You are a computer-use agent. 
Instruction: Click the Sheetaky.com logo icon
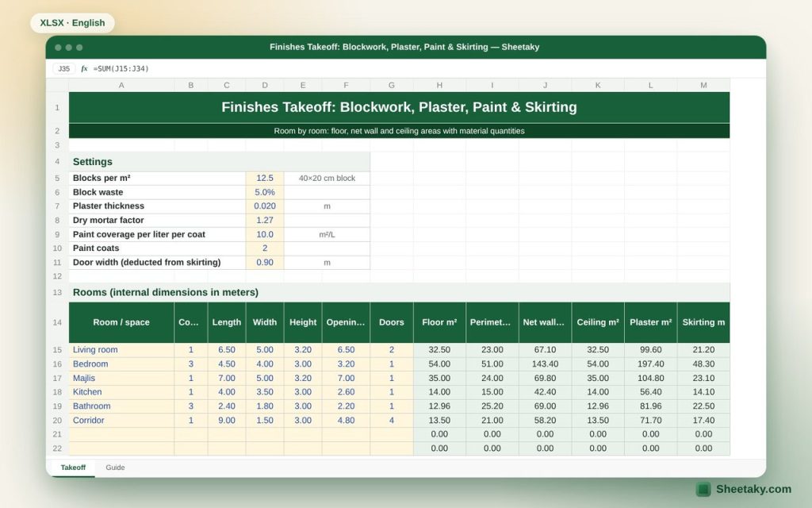coord(703,489)
